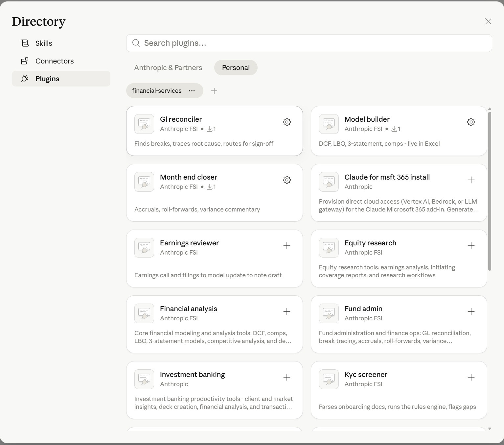Install the Fund admin plugin

(471, 311)
